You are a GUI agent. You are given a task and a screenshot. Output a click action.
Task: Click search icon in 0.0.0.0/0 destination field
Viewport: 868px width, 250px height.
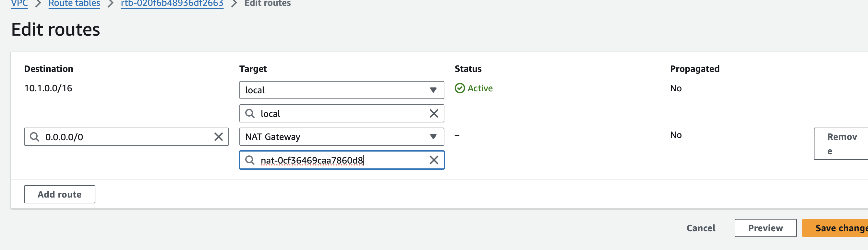pos(34,137)
